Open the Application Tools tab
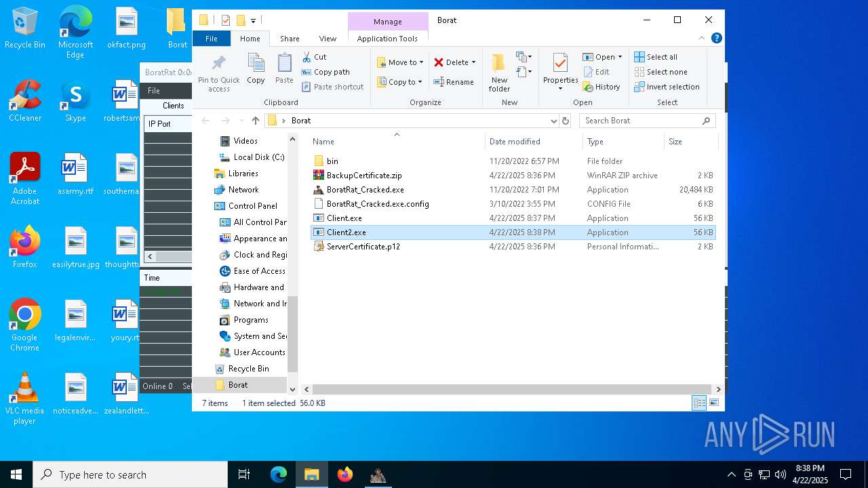Viewport: 868px width, 488px height. (387, 39)
